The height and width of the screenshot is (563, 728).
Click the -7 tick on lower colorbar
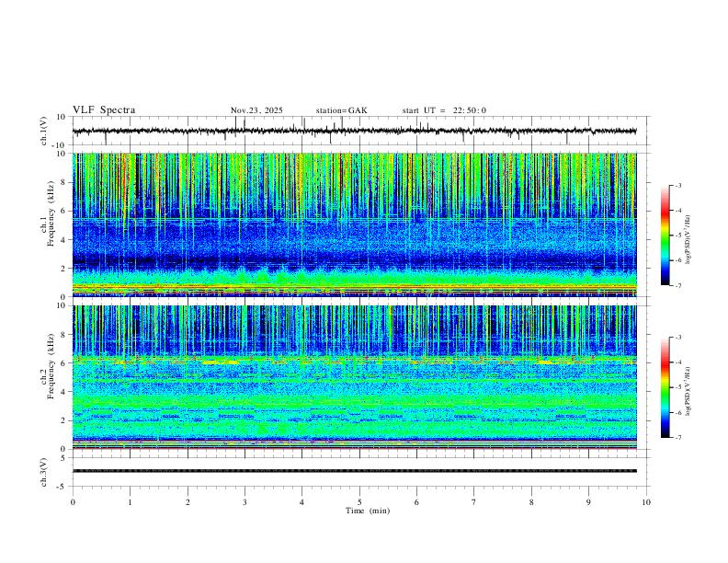(677, 438)
